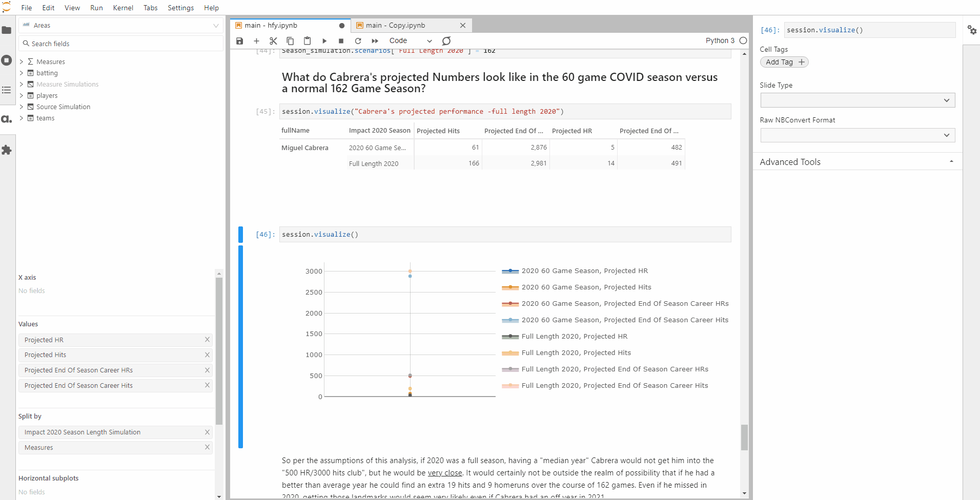Cut the selected cell with the scissors icon
The width and height of the screenshot is (980, 500).
[273, 41]
